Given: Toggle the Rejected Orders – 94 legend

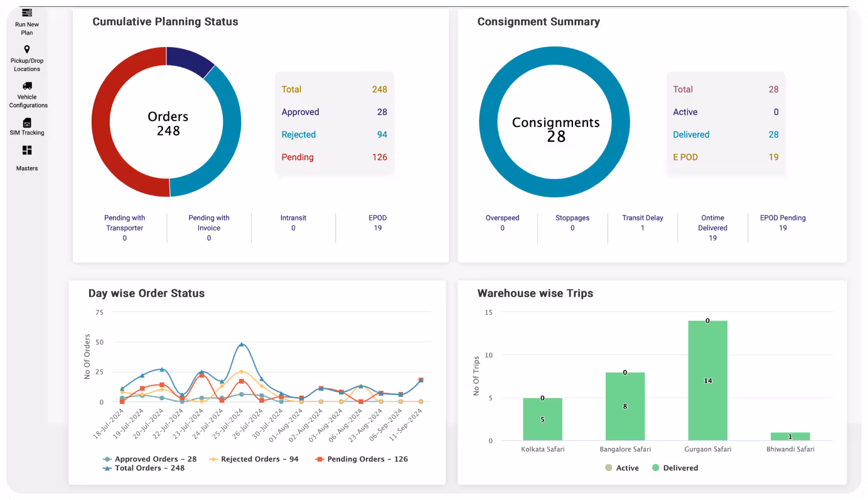Looking at the screenshot, I should click(x=254, y=459).
